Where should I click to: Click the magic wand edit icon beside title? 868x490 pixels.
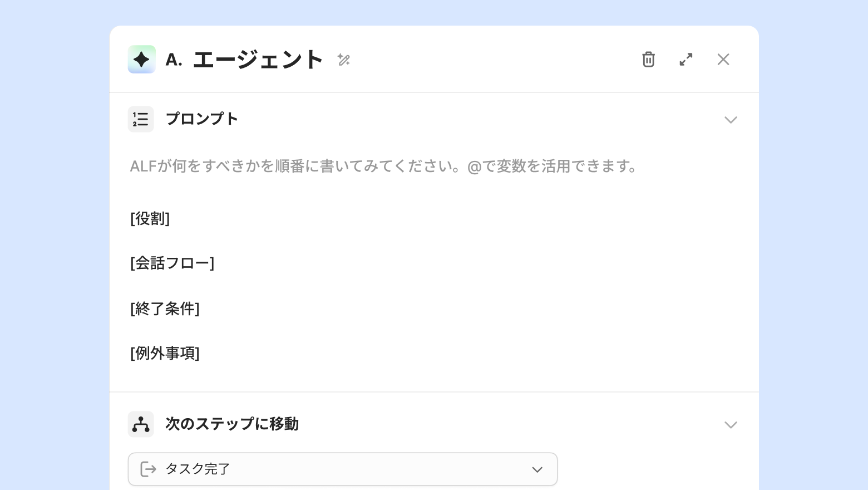[344, 60]
